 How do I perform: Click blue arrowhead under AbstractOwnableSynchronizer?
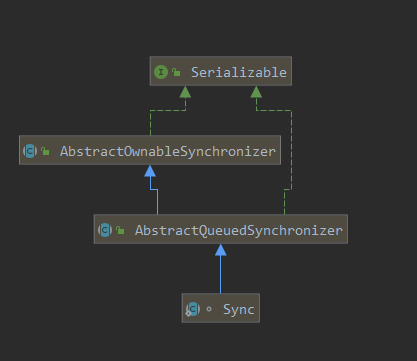[x=150, y=171]
